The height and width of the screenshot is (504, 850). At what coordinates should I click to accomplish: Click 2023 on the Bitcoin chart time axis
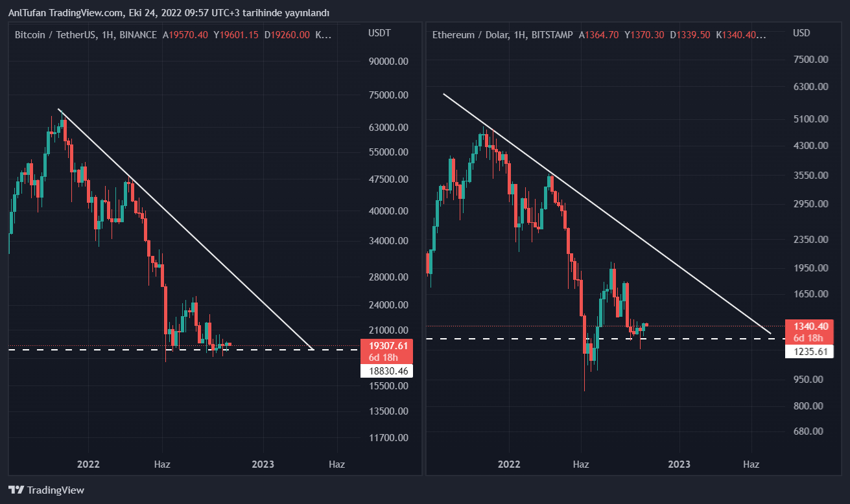tap(263, 464)
